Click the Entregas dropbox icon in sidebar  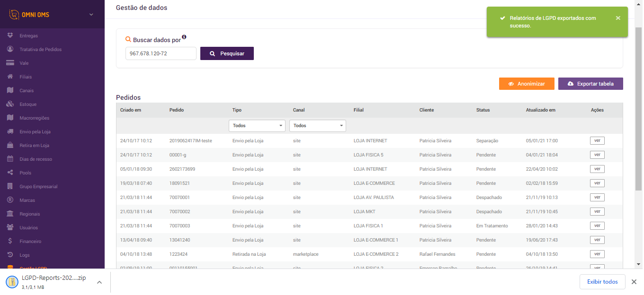[x=10, y=35]
